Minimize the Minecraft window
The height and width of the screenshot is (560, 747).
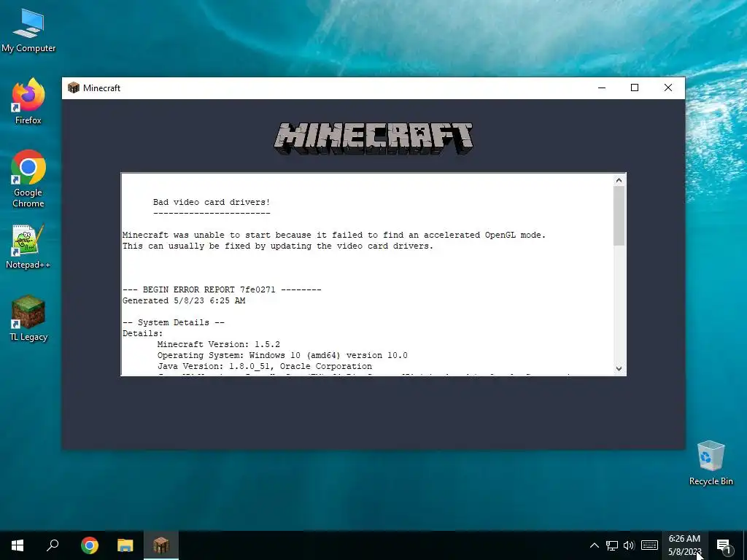[602, 87]
